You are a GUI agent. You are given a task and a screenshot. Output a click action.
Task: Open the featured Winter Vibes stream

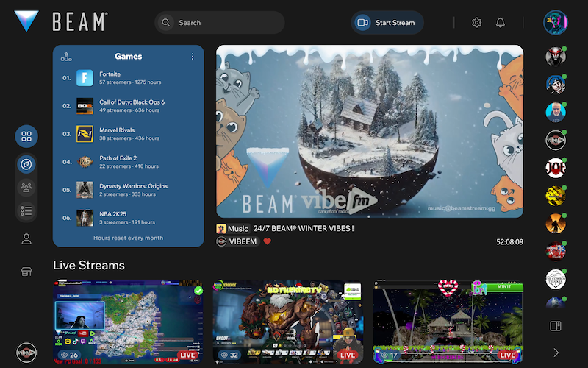[x=370, y=132]
